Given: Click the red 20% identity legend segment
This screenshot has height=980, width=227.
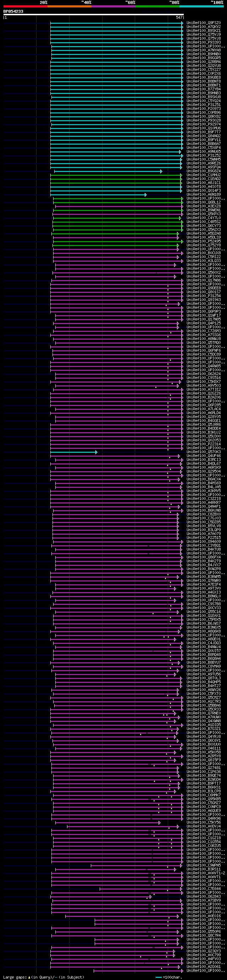Looking at the screenshot, I should [26, 6].
